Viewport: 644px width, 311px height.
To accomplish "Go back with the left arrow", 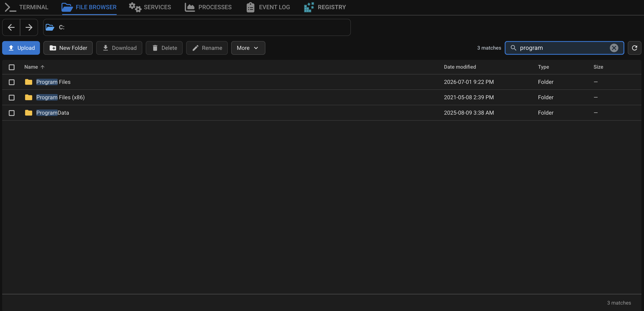I will [11, 27].
